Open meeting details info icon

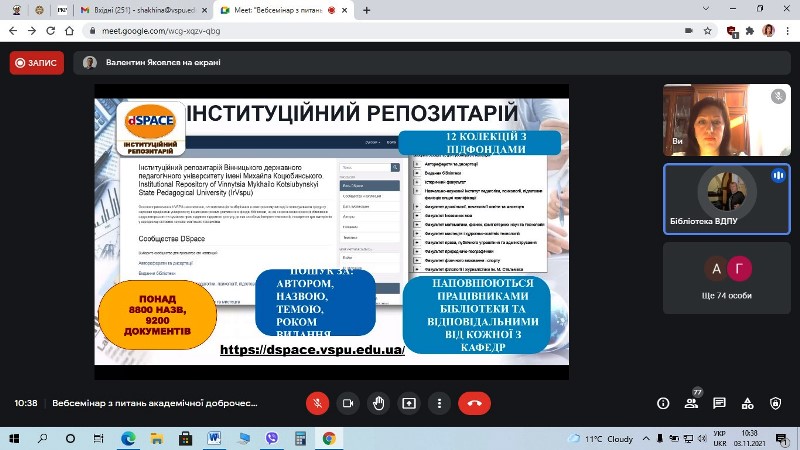coord(663,404)
